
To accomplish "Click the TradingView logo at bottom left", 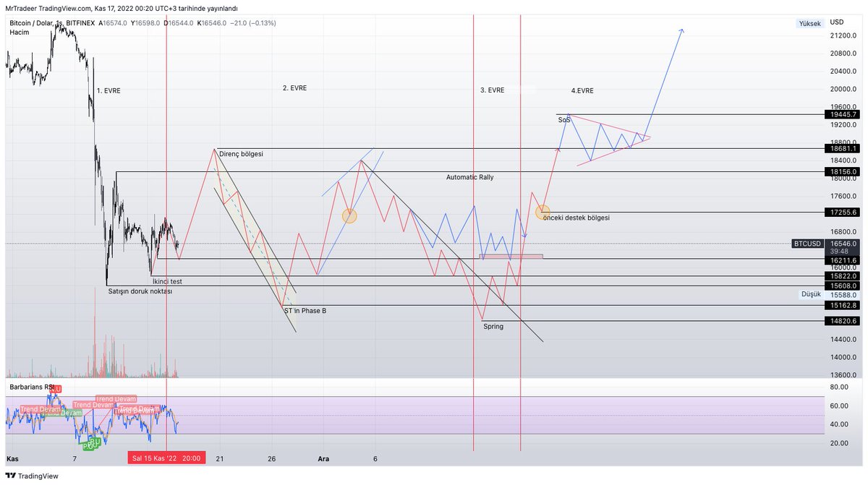I will click(33, 476).
